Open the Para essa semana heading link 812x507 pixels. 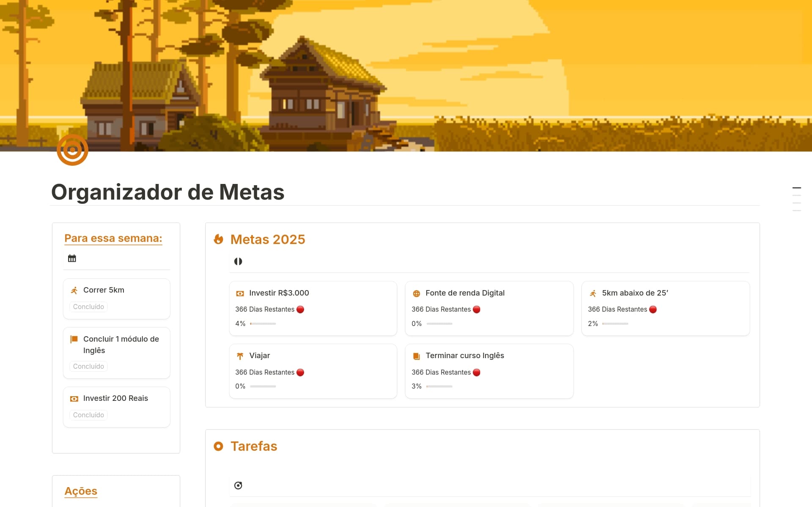point(113,238)
